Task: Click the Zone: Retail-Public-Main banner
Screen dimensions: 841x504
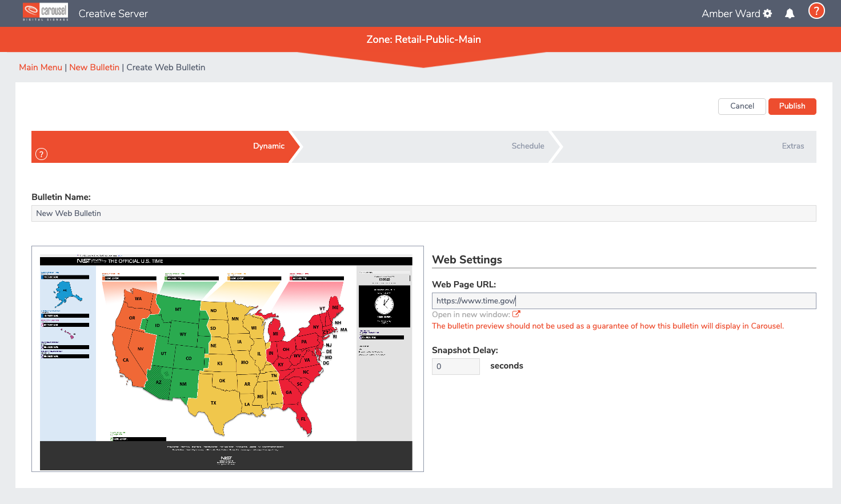Action: 423,39
